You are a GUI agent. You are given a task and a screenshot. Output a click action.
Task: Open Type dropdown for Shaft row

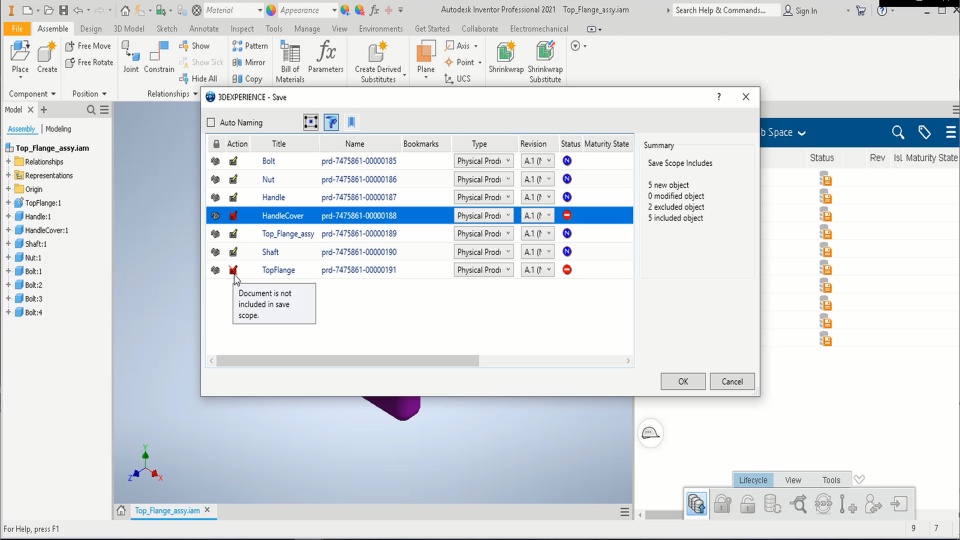click(483, 252)
